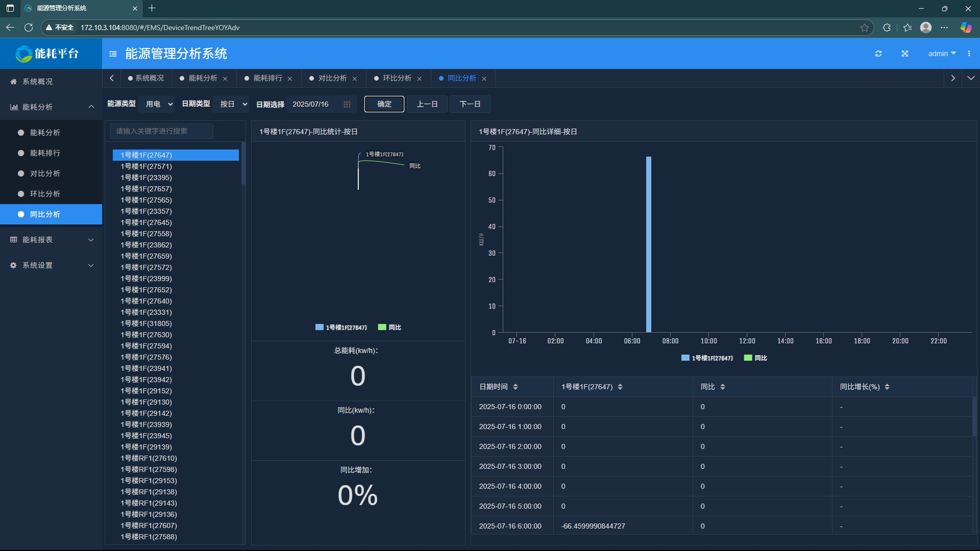Click the 确定 button
The image size is (980, 551).
coord(384,104)
